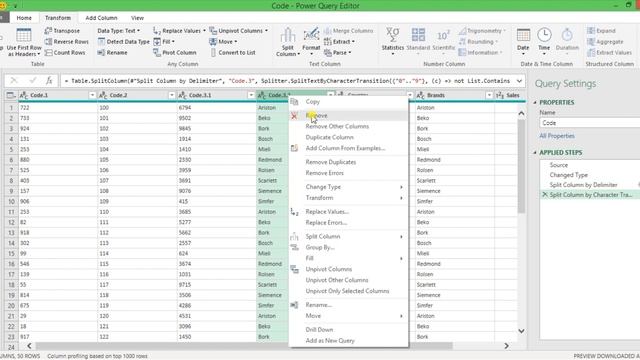The height and width of the screenshot is (360, 640).
Task: Choose Unpivot Only Selected Columns
Action: [349, 291]
